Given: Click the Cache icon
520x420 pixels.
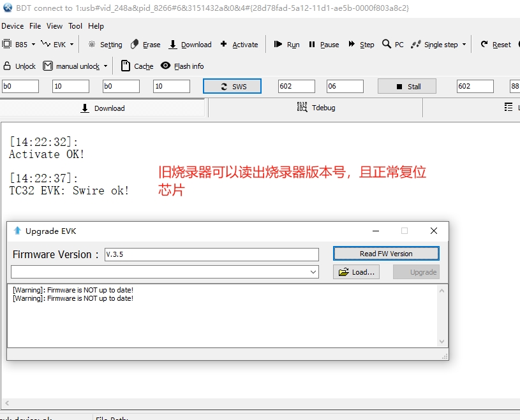Looking at the screenshot, I should coord(125,66).
